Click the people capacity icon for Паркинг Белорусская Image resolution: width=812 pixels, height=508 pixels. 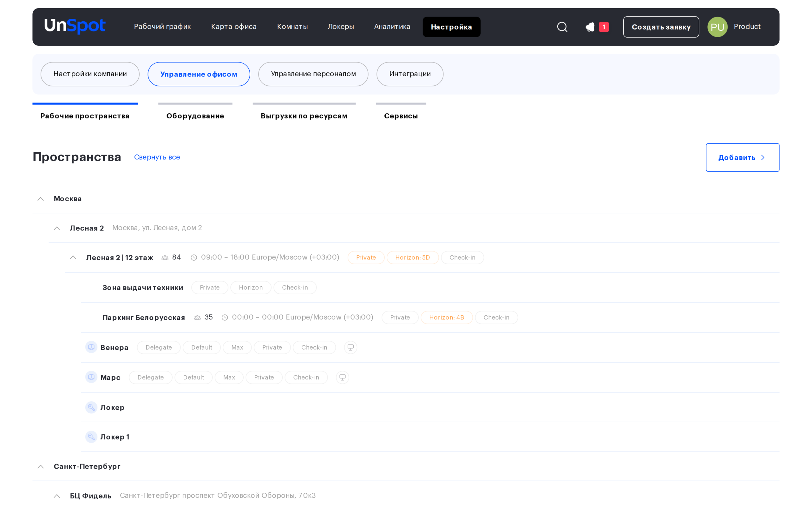click(x=197, y=317)
